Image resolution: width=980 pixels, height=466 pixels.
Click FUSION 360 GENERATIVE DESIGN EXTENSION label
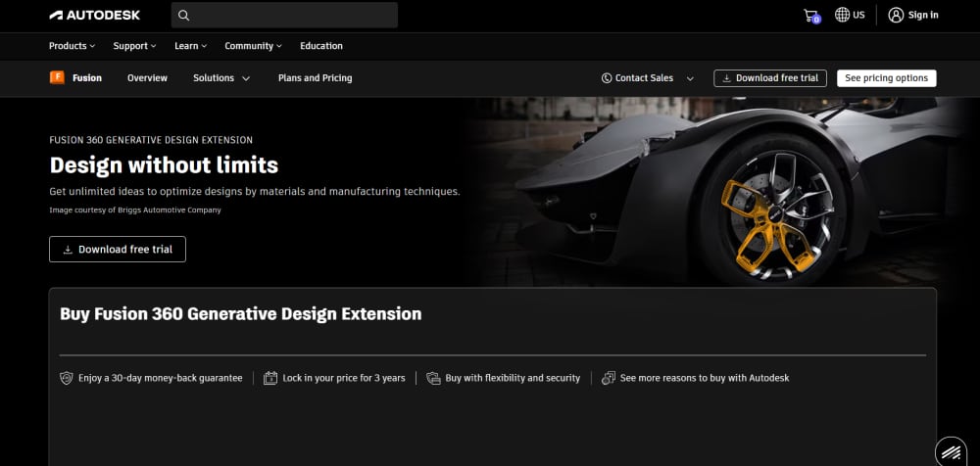[x=151, y=140]
